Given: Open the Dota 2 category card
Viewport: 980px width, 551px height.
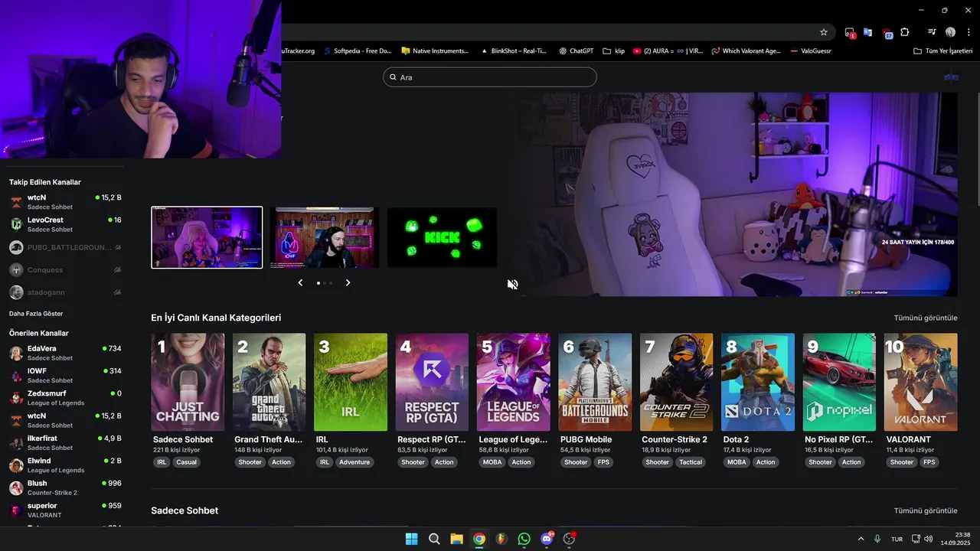Looking at the screenshot, I should pos(758,382).
